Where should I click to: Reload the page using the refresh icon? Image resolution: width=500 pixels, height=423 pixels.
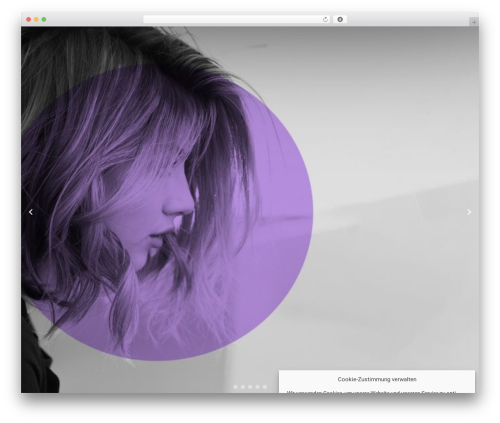(325, 20)
